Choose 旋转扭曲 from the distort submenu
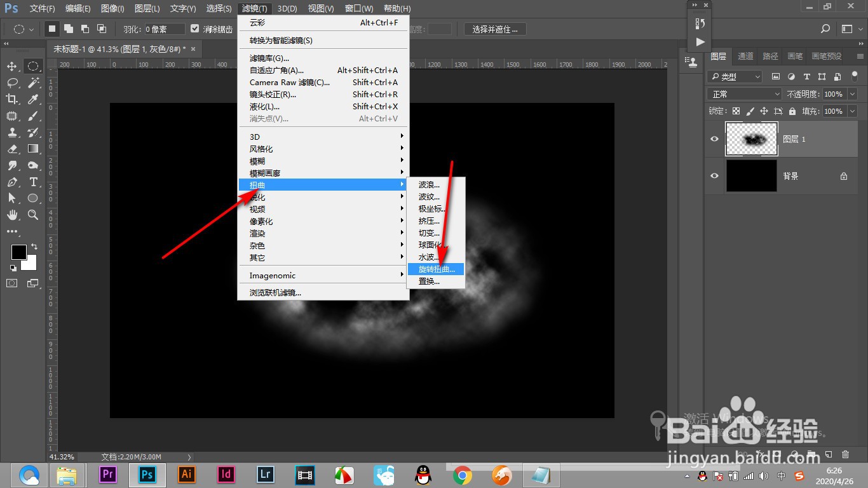The width and height of the screenshot is (868, 488). click(436, 269)
